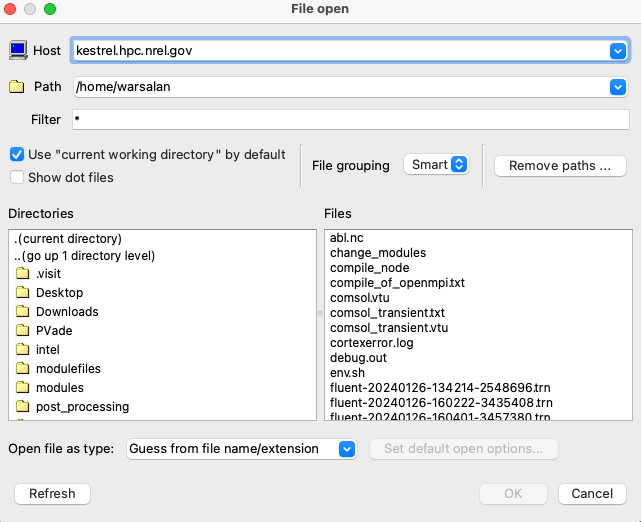The height and width of the screenshot is (522, 641).
Task: Select the modulefiles folder icon
Action: [23, 369]
